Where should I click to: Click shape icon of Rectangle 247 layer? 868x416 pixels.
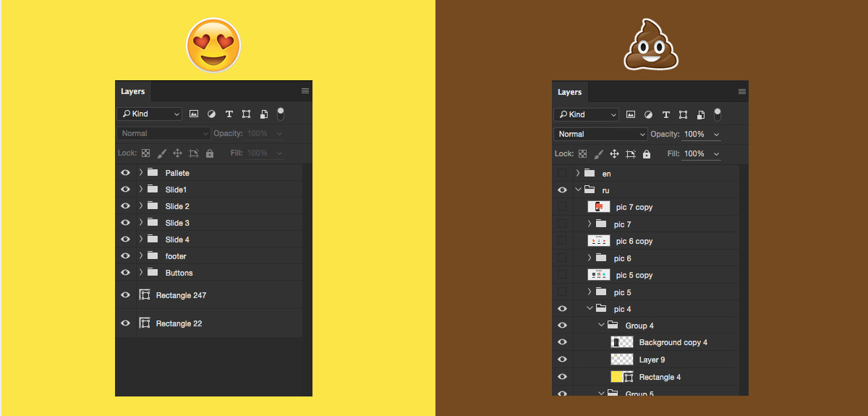point(145,295)
